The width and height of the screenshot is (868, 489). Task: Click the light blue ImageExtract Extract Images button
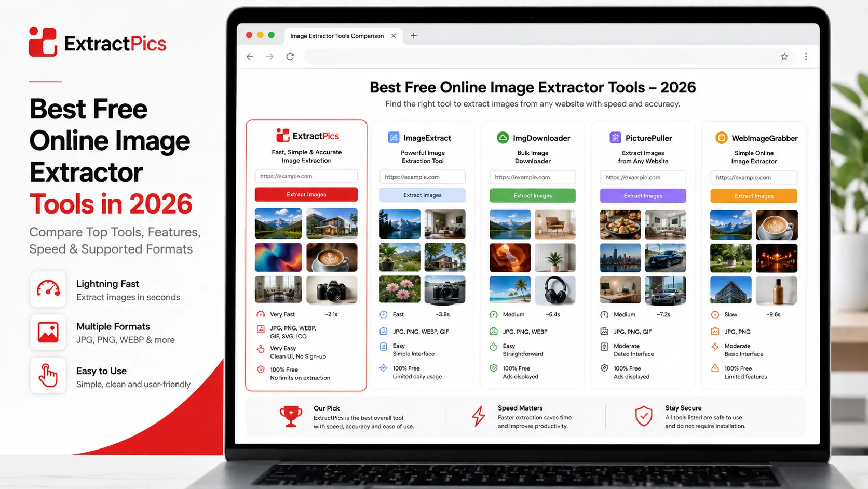pyautogui.click(x=423, y=195)
